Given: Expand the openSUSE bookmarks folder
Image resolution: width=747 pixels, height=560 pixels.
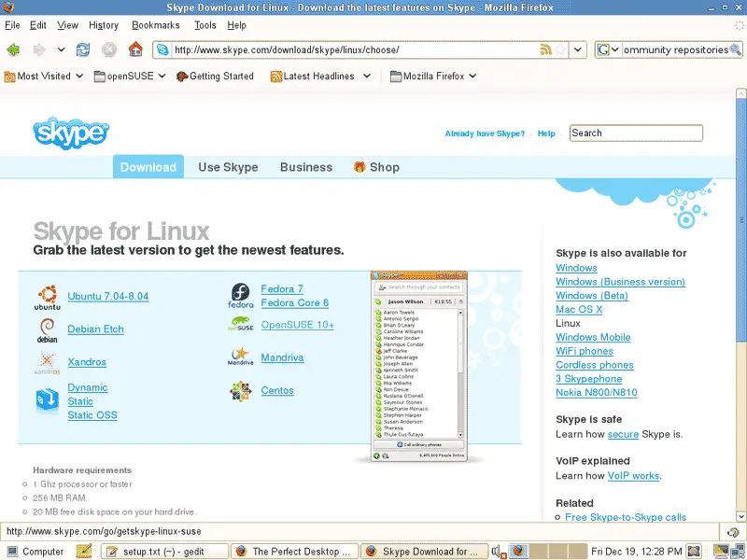Looking at the screenshot, I should pyautogui.click(x=130, y=77).
